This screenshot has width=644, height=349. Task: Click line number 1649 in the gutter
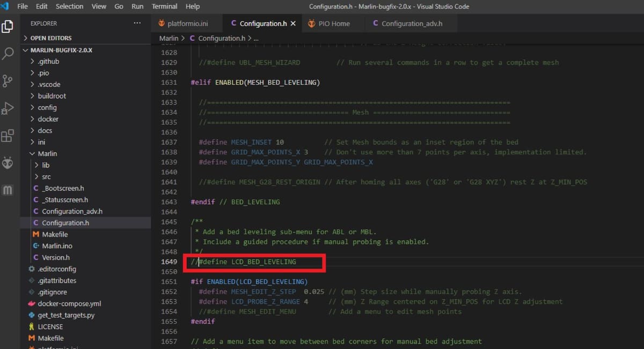click(x=169, y=262)
